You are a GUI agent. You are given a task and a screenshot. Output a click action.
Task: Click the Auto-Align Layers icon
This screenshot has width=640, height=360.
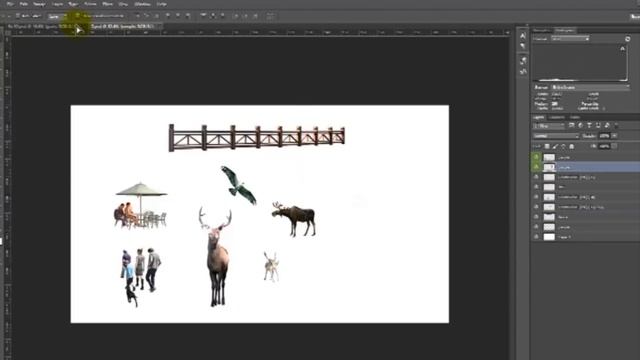click(x=270, y=16)
